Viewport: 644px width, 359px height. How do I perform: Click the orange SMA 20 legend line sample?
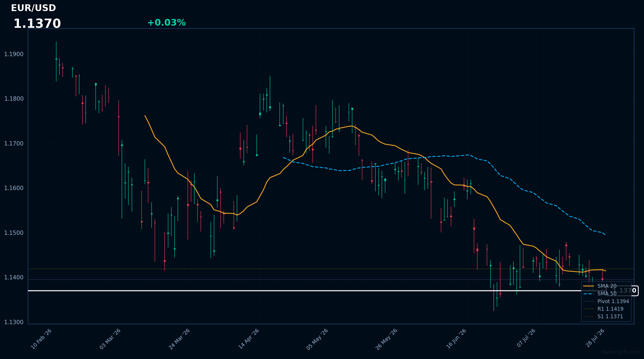coord(589,286)
